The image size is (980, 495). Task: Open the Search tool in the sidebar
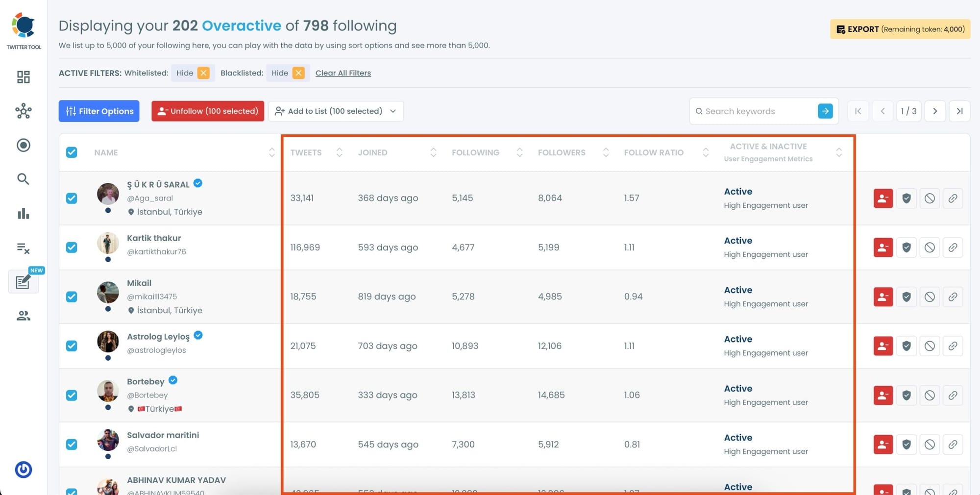point(23,179)
